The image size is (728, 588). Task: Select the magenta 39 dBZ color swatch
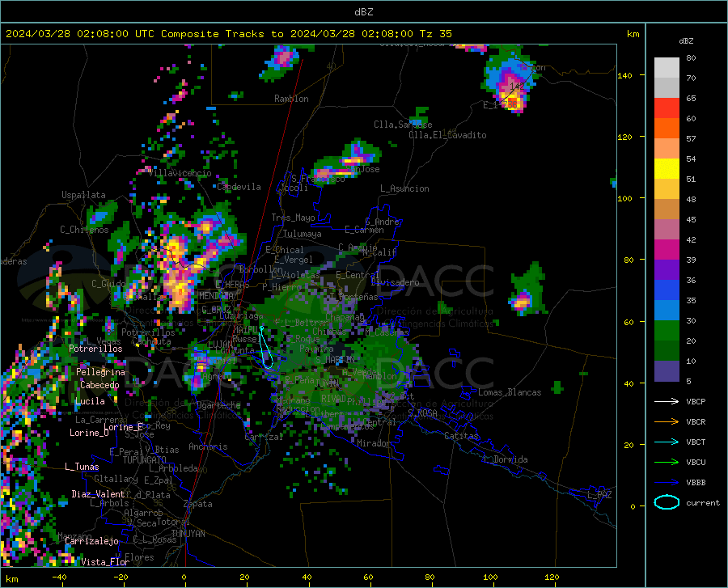[x=667, y=250]
